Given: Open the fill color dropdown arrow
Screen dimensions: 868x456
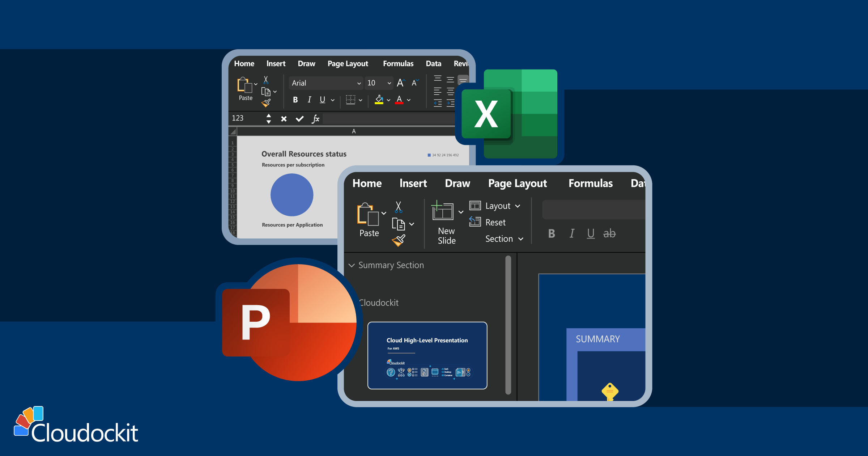Looking at the screenshot, I should tap(388, 100).
